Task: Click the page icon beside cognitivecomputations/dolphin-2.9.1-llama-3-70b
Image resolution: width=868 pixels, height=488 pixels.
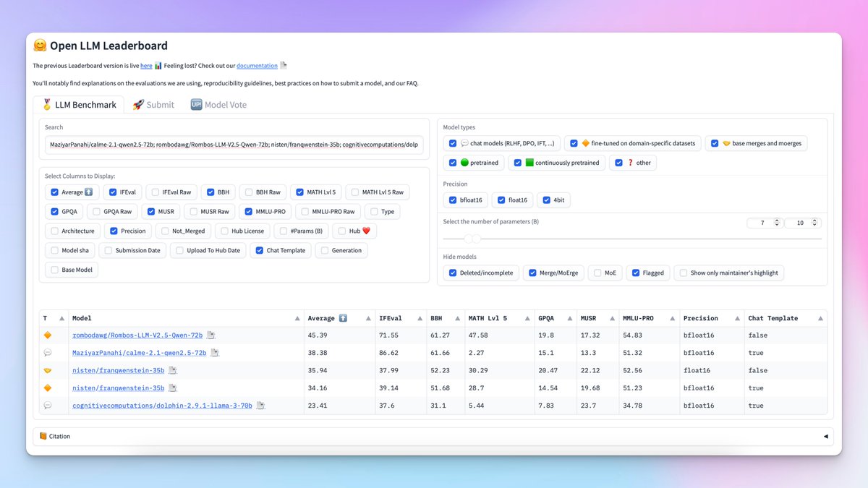Action: [x=260, y=406]
